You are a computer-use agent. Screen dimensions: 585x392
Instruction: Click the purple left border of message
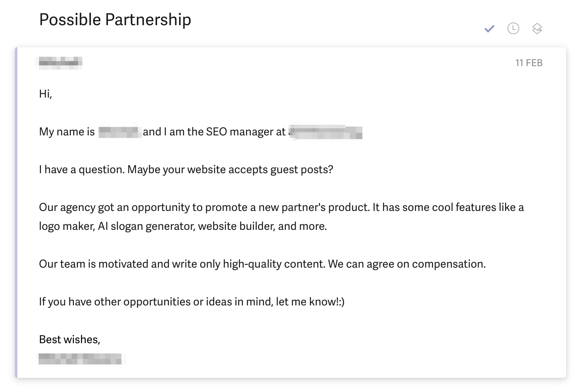[16, 213]
